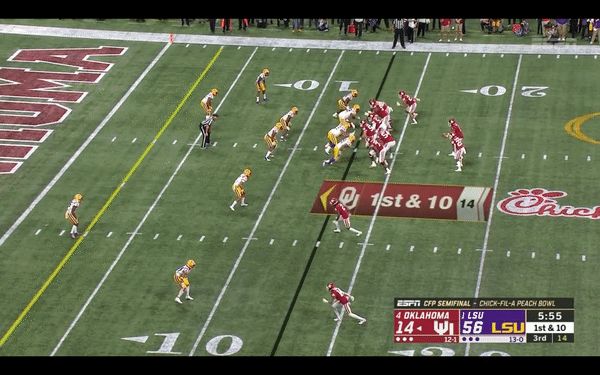Click the 1st & 10 box in scoreboard
Image resolution: width=600 pixels, height=375 pixels.
coord(550,328)
